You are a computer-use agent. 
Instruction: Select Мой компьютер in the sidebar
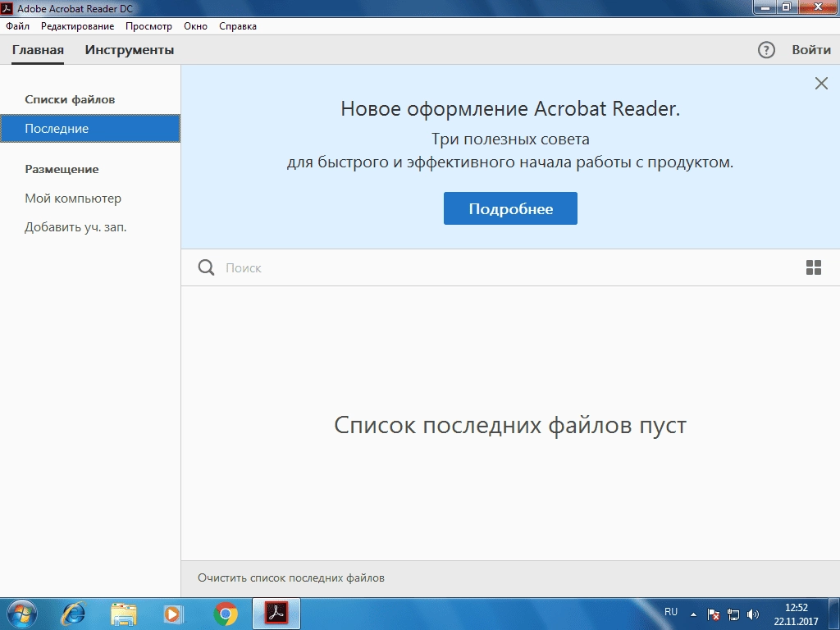pos(73,199)
